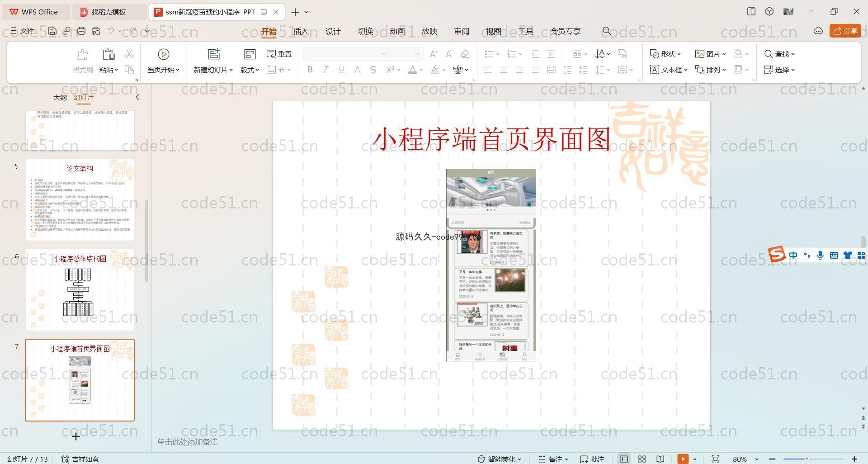Screen dimensions: 868x464
Task: Open the Find (查找) dropdown
Action: (779, 54)
